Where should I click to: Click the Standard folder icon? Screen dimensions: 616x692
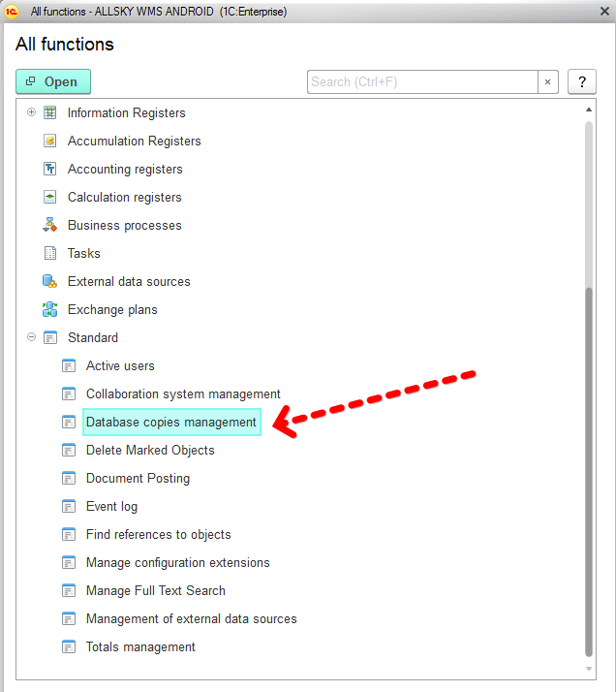50,337
